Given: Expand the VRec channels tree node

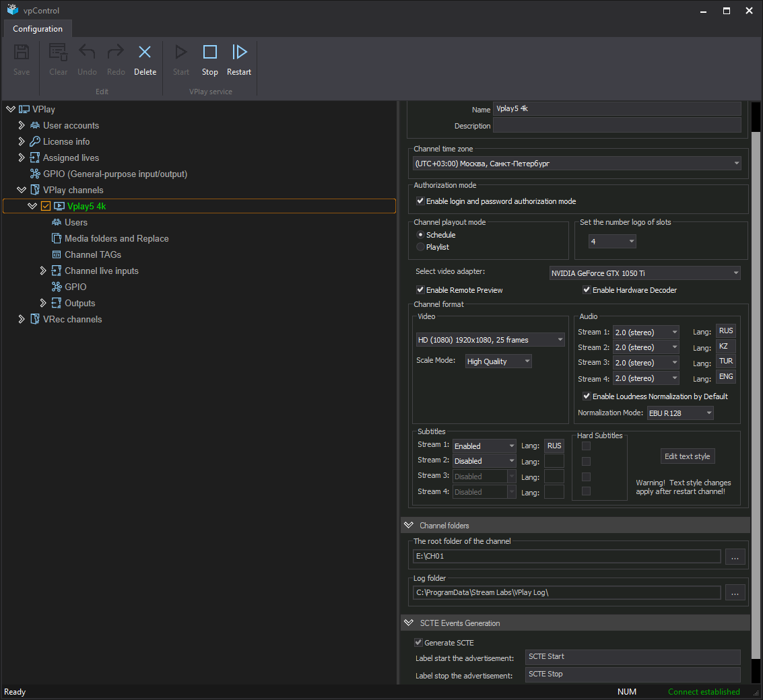Looking at the screenshot, I should click(22, 319).
